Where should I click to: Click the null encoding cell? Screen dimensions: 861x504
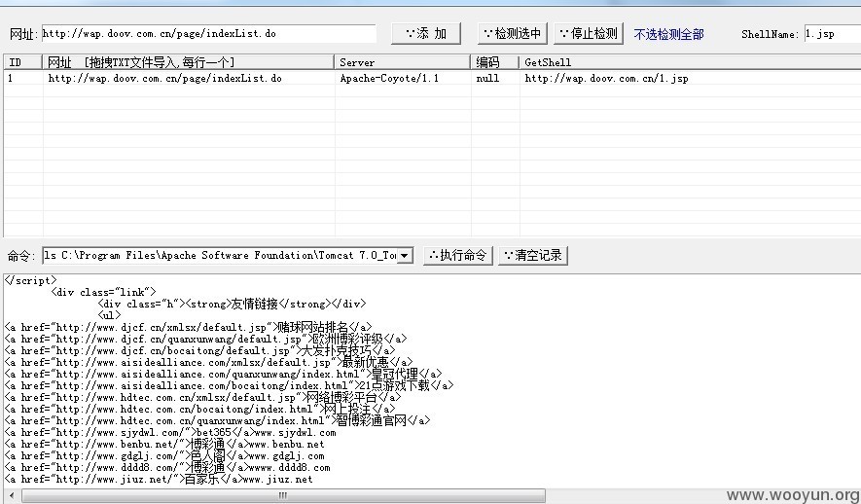coord(487,78)
